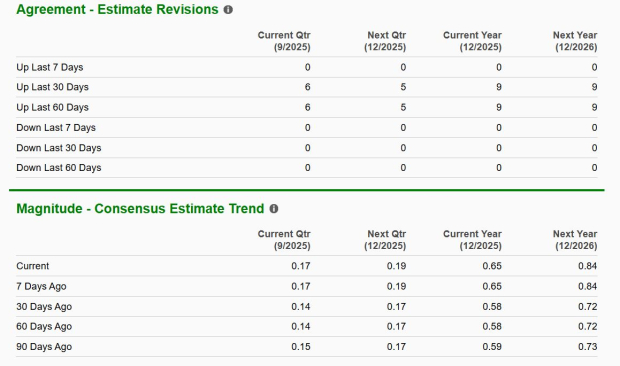Click Next Qtr (12/2025) header in Agreement table

pyautogui.click(x=385, y=41)
